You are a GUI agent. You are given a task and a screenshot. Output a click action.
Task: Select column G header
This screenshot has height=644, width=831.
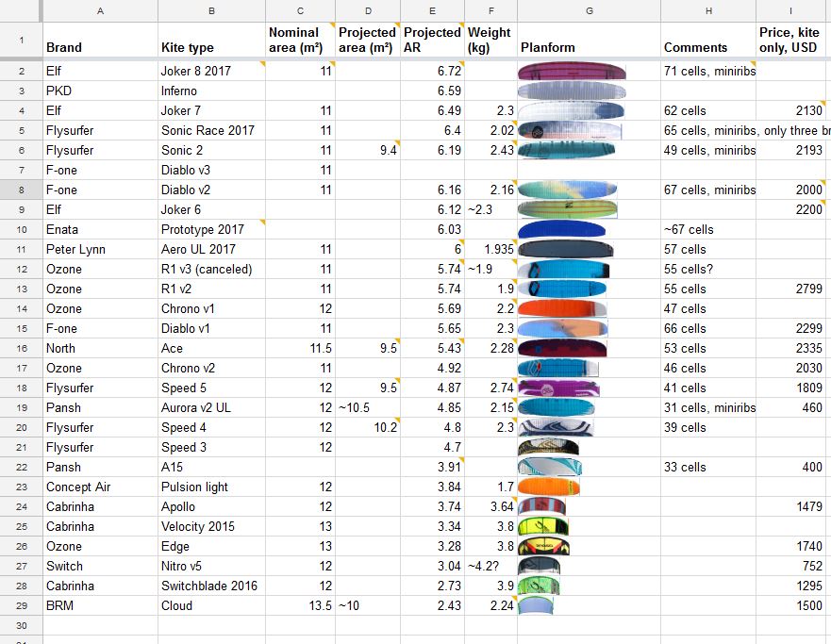point(589,10)
